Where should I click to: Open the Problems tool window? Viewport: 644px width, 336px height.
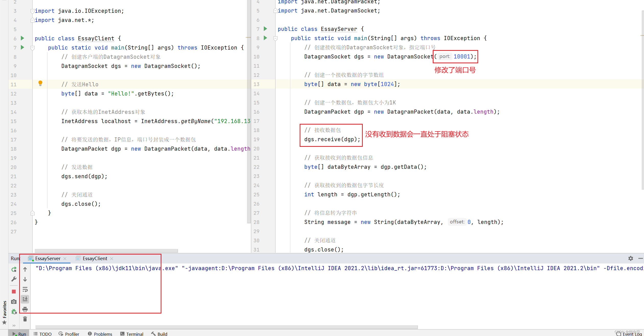click(100, 334)
